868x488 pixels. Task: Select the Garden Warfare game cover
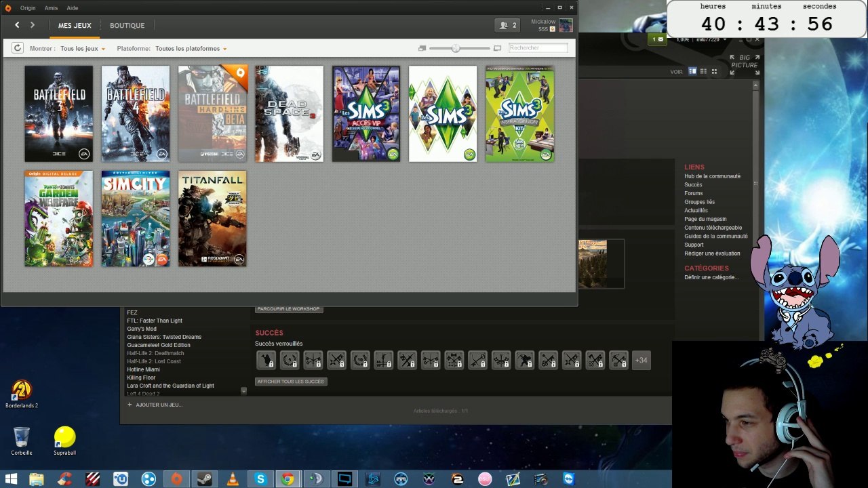tap(59, 218)
